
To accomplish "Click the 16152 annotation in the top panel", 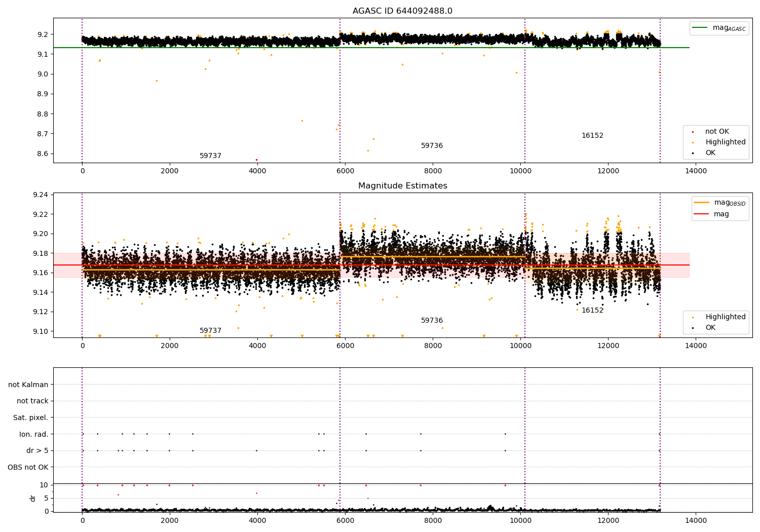I will click(x=592, y=136).
